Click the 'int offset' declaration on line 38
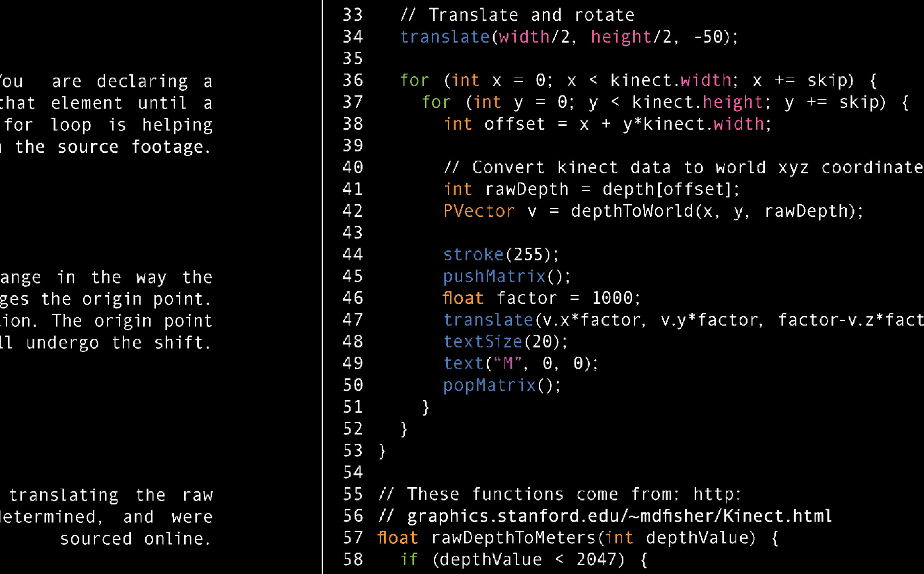924x574 pixels. click(x=494, y=124)
